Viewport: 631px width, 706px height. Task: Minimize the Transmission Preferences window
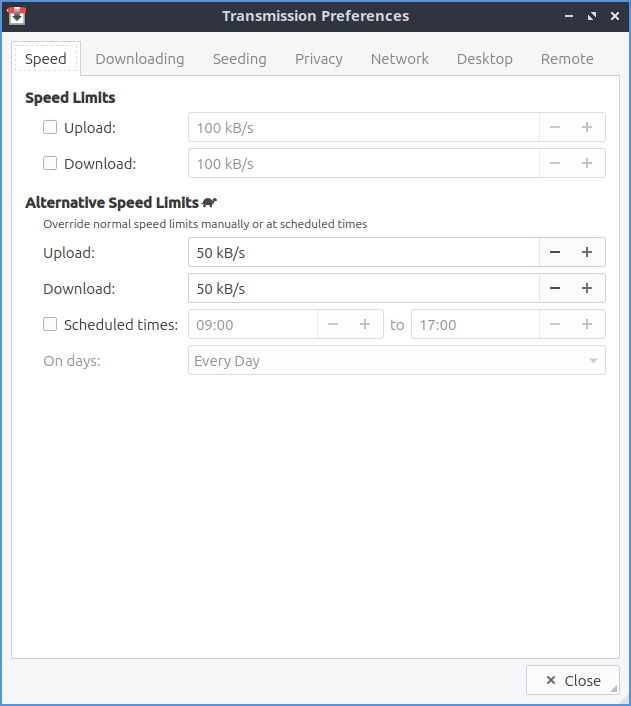point(568,16)
